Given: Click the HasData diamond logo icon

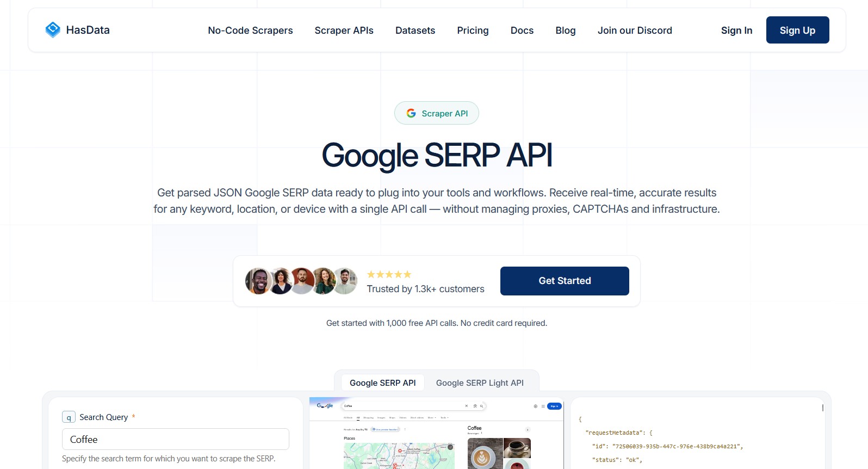Looking at the screenshot, I should tap(53, 30).
